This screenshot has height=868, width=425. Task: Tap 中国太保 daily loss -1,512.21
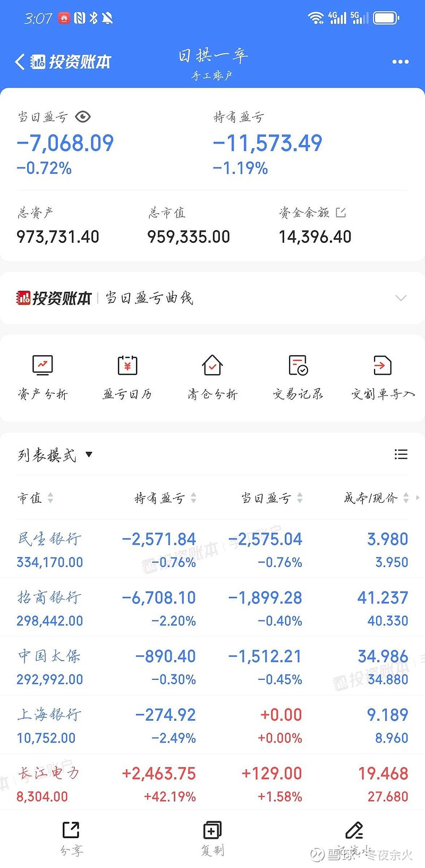[265, 656]
